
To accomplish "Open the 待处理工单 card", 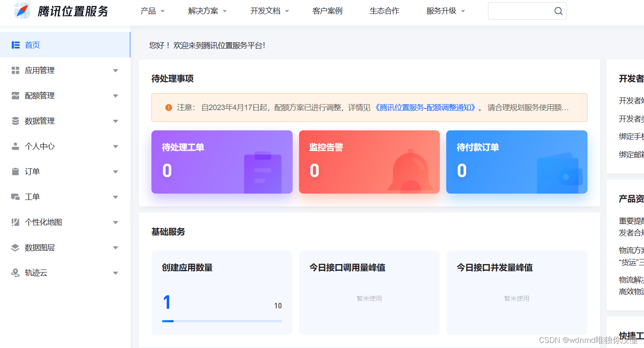I will (222, 162).
